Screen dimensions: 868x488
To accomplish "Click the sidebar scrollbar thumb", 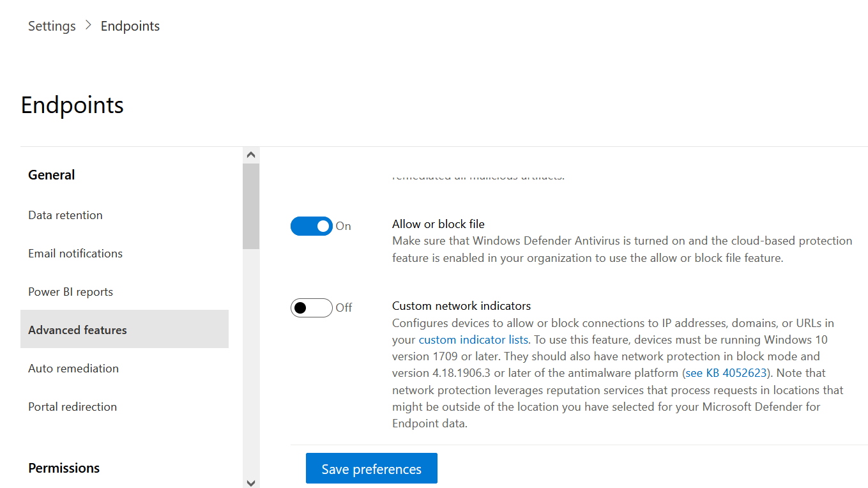I will 251,206.
